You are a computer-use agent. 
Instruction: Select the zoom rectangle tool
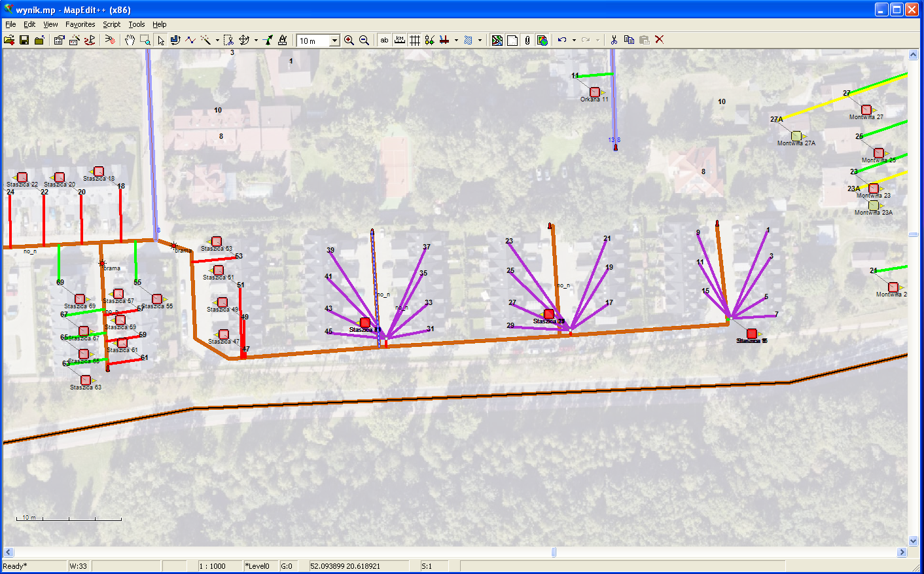pos(145,40)
